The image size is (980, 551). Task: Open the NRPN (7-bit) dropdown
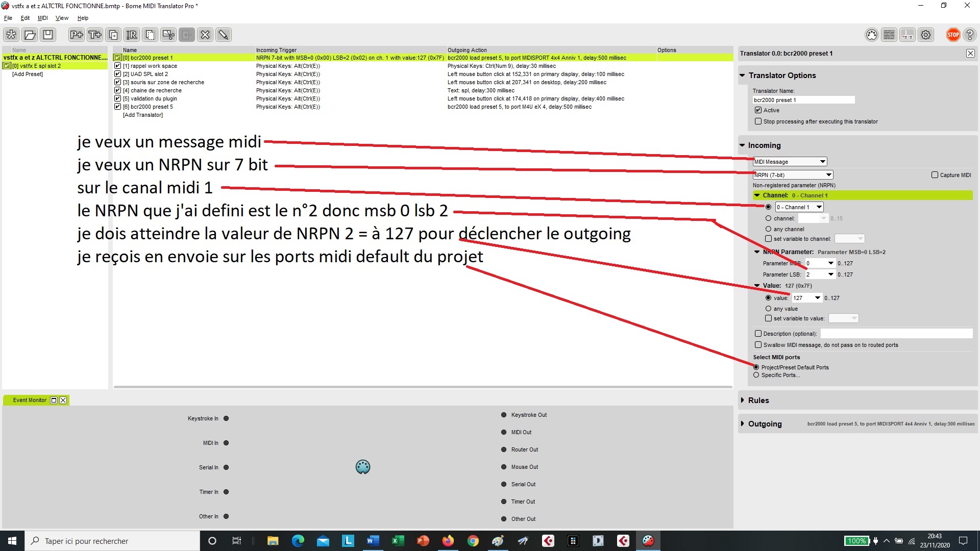[x=793, y=175]
